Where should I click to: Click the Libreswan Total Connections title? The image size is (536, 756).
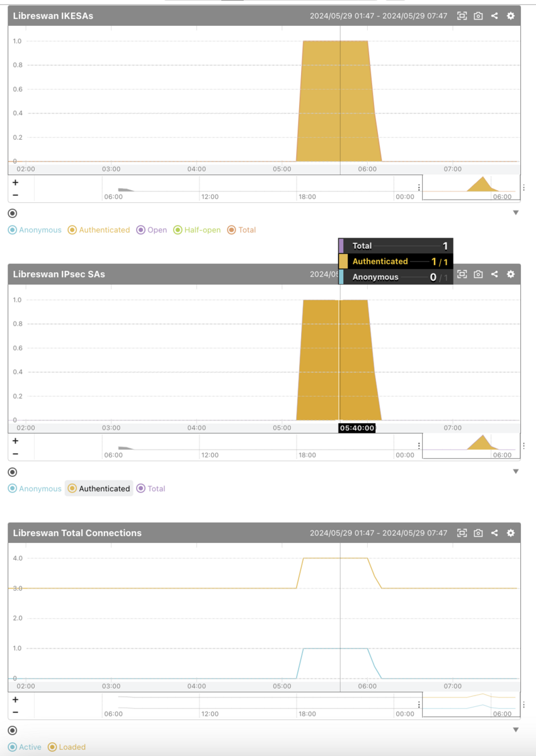77,533
